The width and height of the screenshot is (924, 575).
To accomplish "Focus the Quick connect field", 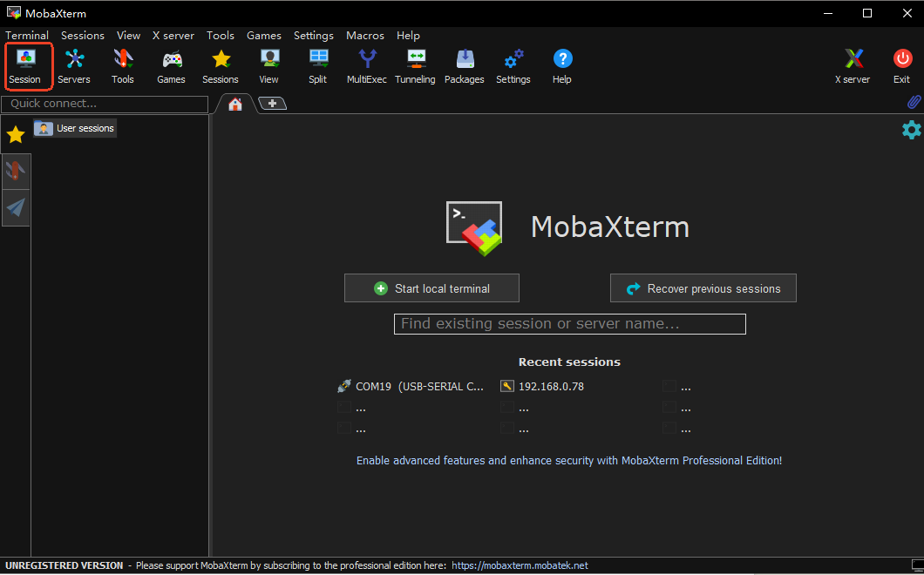I will pyautogui.click(x=105, y=104).
